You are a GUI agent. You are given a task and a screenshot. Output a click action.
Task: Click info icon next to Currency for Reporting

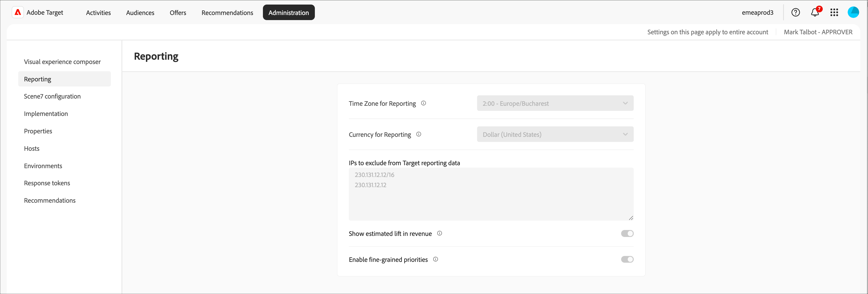418,134
